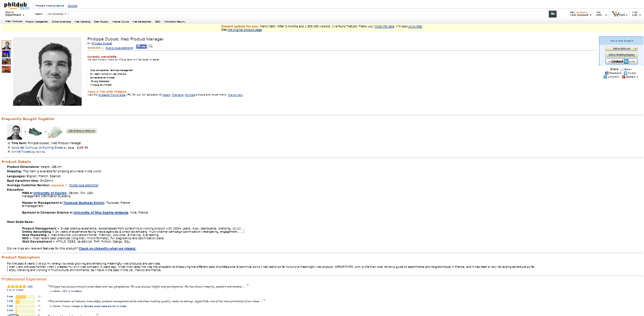Share via the Google + icon

pos(624,77)
